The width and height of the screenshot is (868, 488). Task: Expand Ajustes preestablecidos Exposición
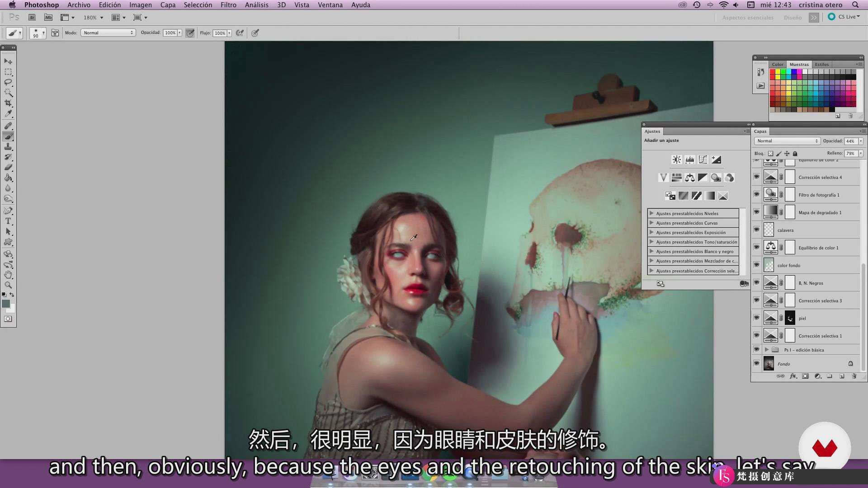pos(651,232)
